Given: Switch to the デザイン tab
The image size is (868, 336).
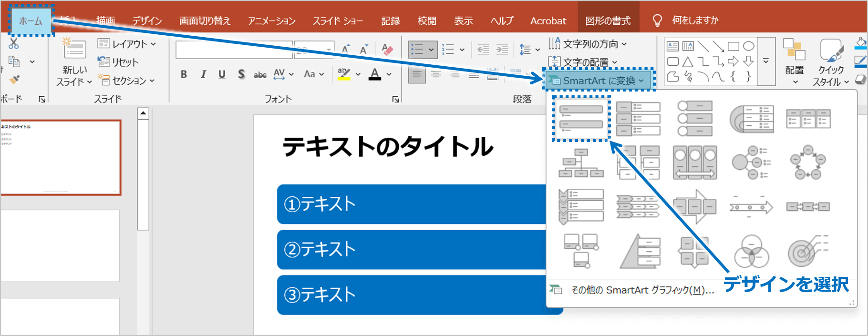Looking at the screenshot, I should [x=147, y=20].
